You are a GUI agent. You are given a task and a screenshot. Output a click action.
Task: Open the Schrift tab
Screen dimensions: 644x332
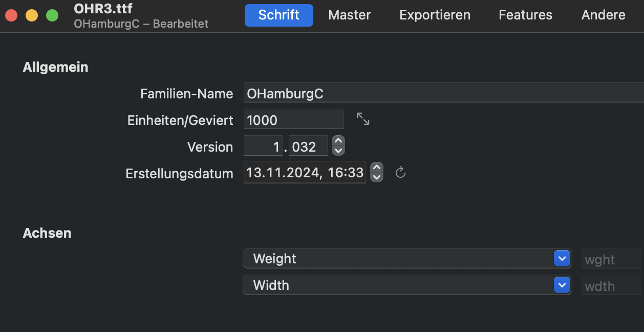(278, 15)
